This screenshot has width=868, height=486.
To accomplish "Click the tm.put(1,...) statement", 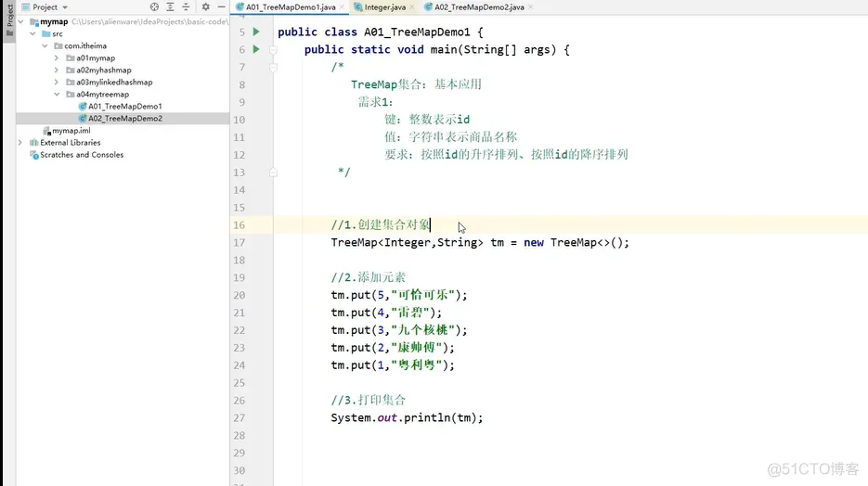I will pyautogui.click(x=393, y=365).
